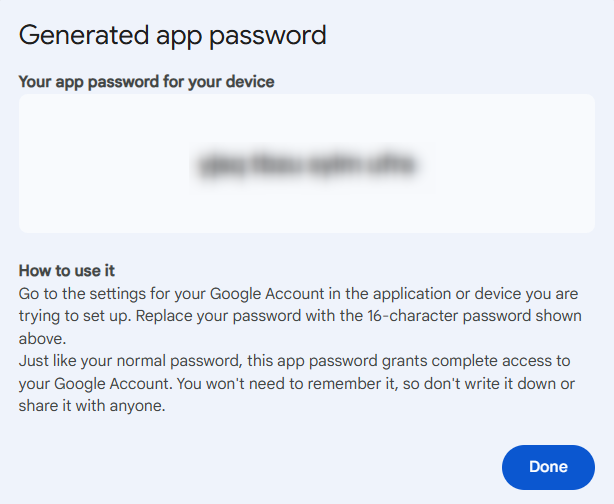Screen dimensions: 614x504
Task: Click the "trying to set up" text
Action: 70,315
